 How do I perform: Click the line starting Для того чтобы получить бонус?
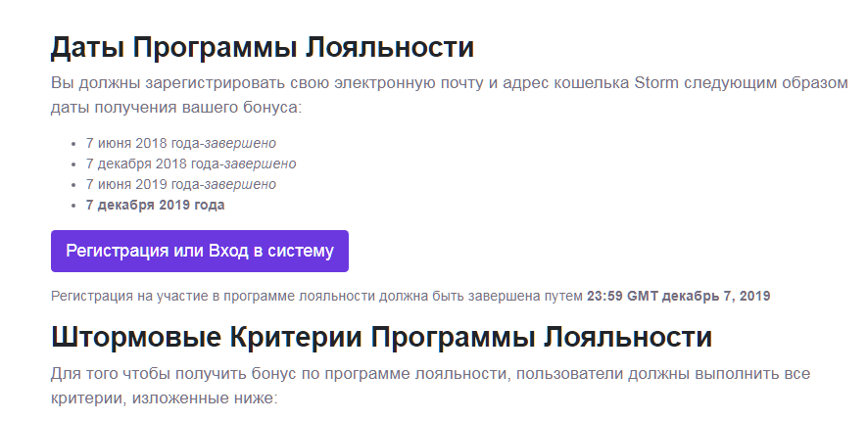pos(430,374)
